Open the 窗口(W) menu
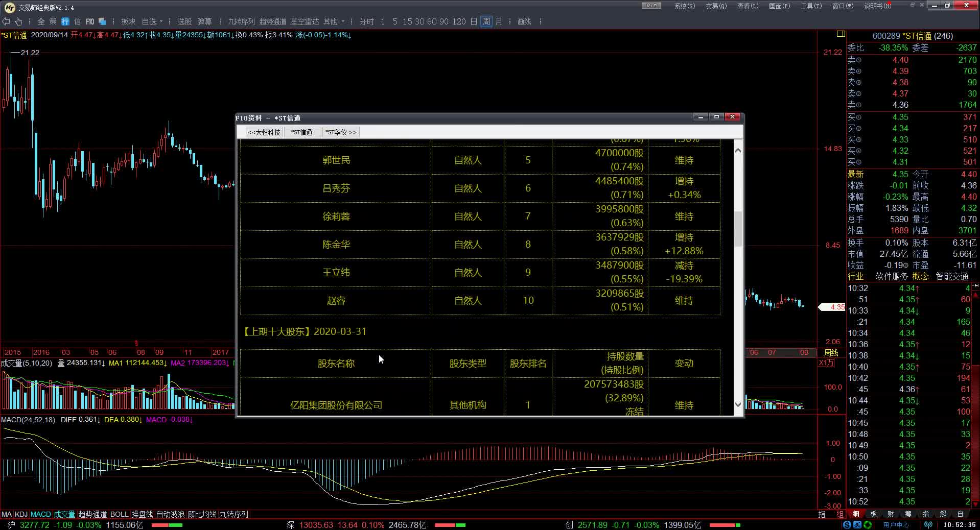The width and height of the screenshot is (980, 530). (x=843, y=6)
